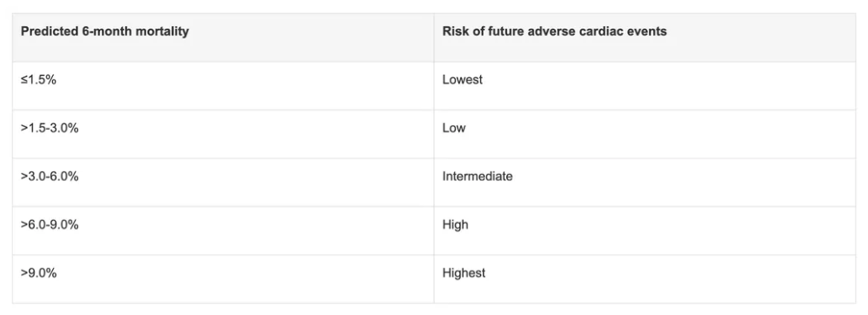Click the 'High' risk cell

point(644,231)
